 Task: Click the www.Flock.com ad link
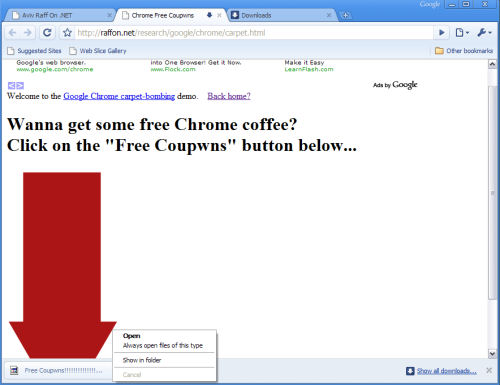(173, 69)
